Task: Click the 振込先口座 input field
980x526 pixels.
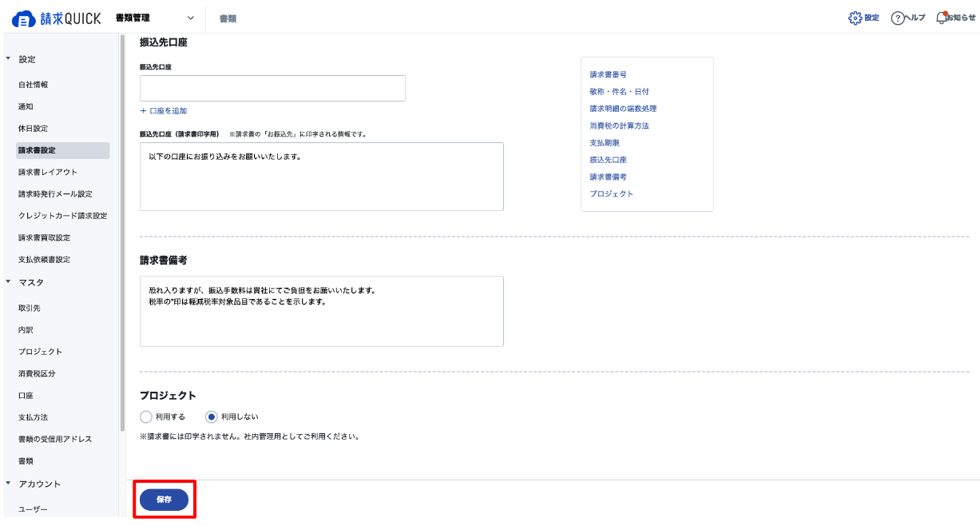Action: [x=272, y=88]
